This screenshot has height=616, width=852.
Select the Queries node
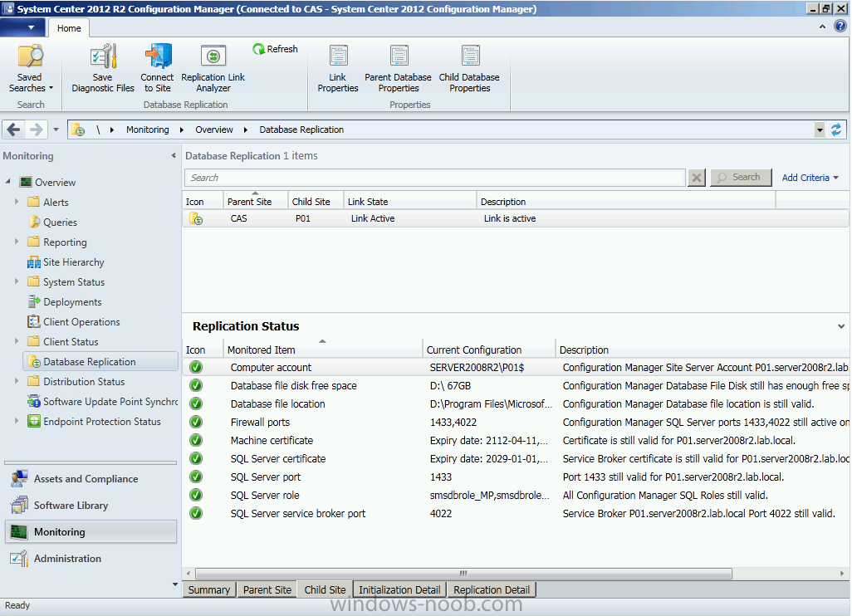click(x=52, y=222)
